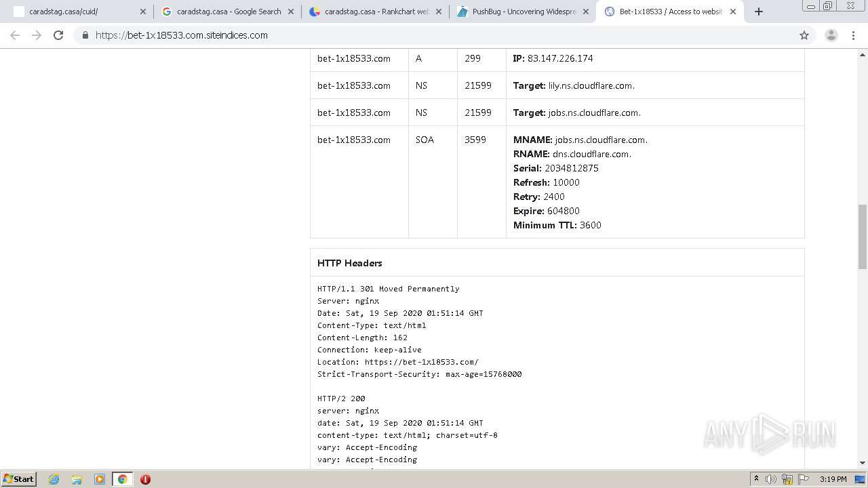Select Expire 604800 line
Image resolution: width=868 pixels, height=488 pixels.
click(x=547, y=211)
